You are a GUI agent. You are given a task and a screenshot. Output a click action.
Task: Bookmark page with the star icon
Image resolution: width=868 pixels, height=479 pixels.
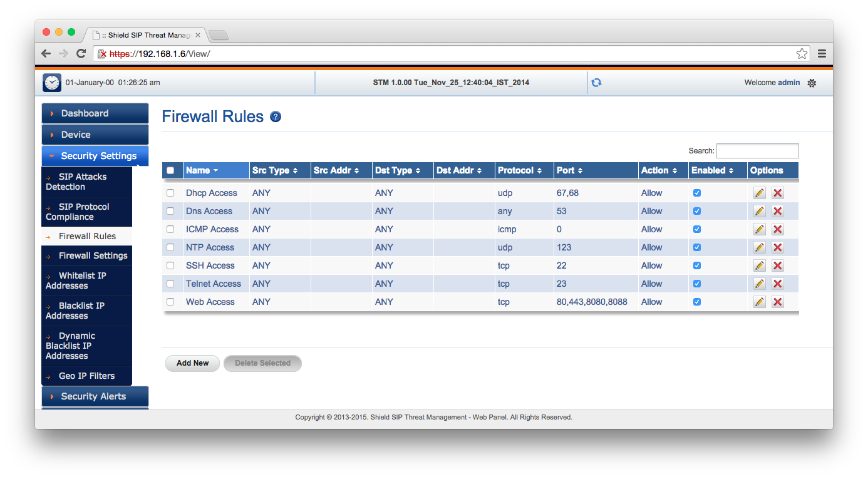(x=802, y=54)
